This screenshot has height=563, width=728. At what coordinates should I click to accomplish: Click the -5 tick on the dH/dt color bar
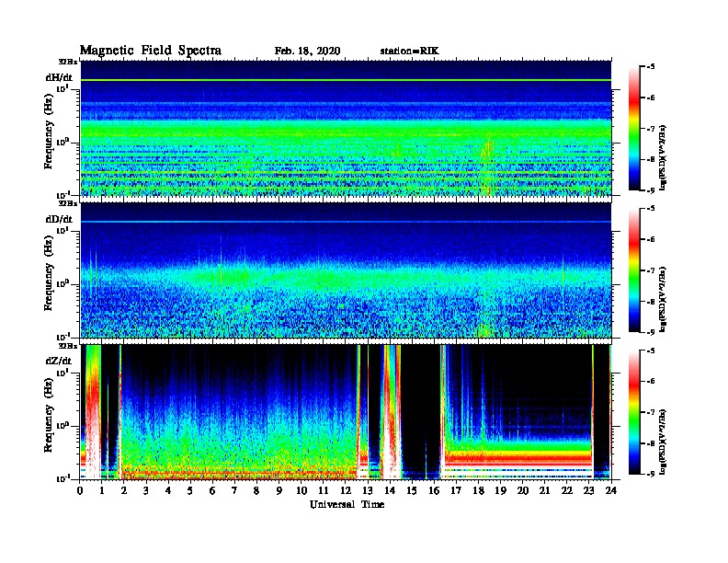pyautogui.click(x=651, y=67)
